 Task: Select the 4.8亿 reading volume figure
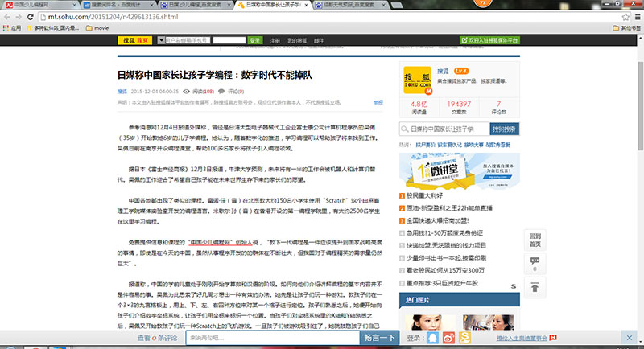[419, 105]
